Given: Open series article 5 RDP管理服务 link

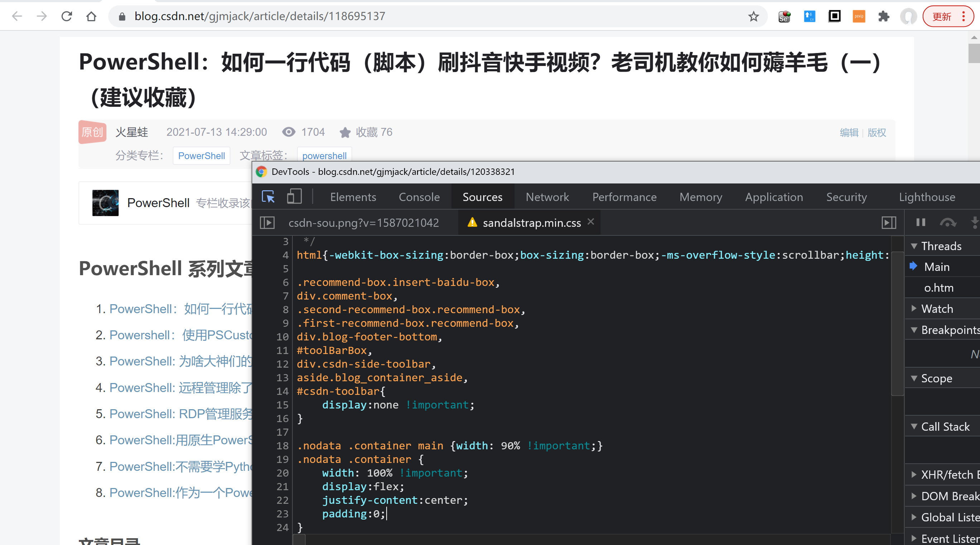Looking at the screenshot, I should tap(181, 414).
